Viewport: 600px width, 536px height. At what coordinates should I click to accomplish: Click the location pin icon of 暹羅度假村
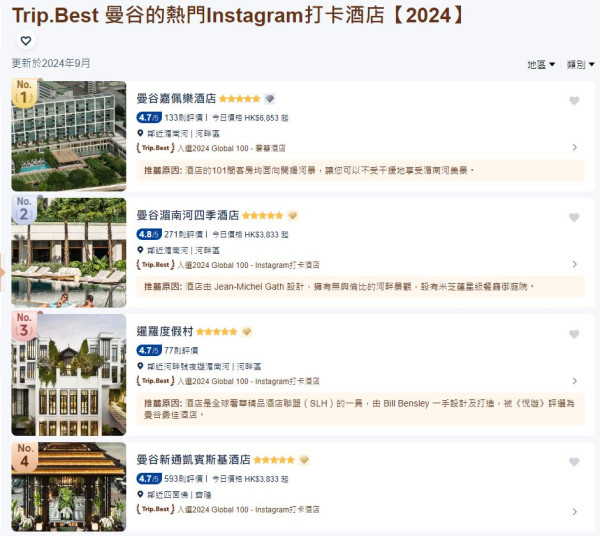pos(140,366)
